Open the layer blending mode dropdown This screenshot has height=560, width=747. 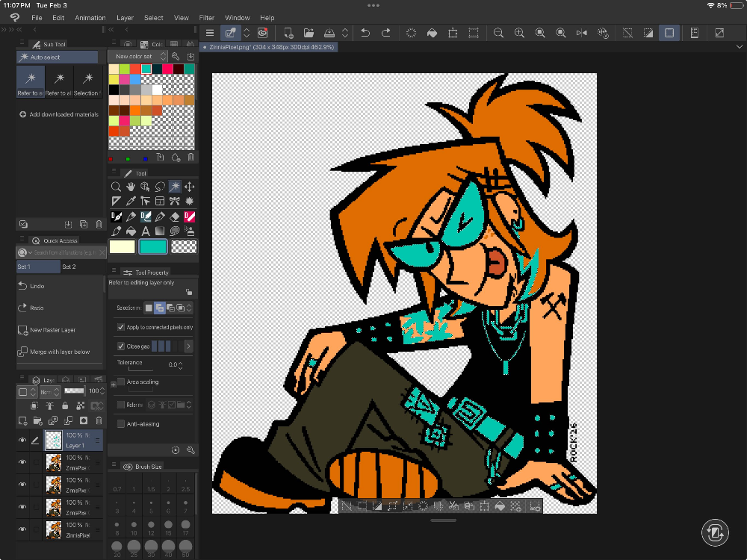tap(49, 391)
